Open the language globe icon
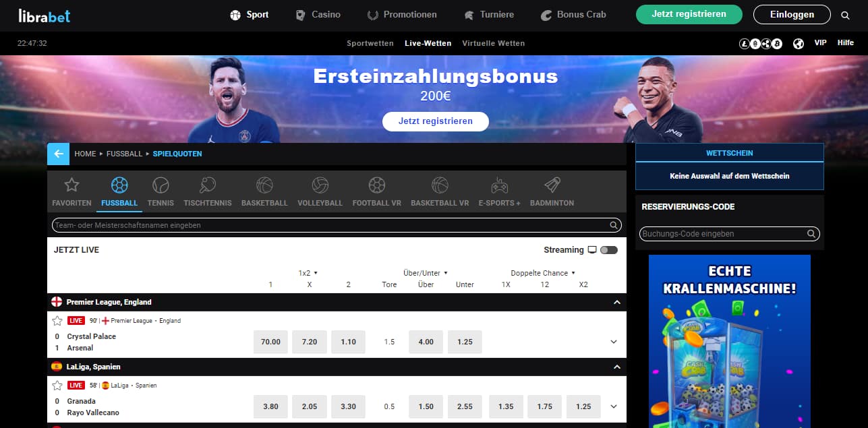This screenshot has height=428, width=868. pos(799,43)
